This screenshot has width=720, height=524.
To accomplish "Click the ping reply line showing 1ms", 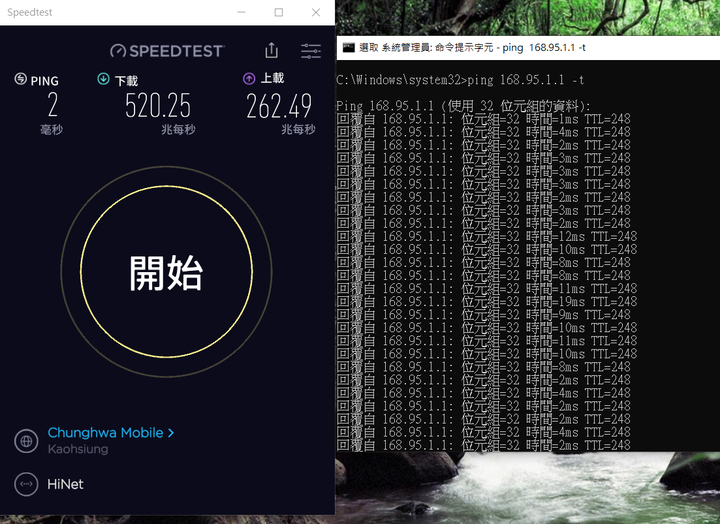I will click(x=484, y=119).
